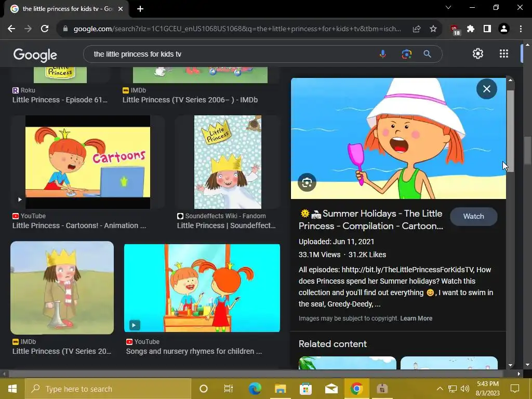Click the magnifier search button
The height and width of the screenshot is (399, 532).
427,54
